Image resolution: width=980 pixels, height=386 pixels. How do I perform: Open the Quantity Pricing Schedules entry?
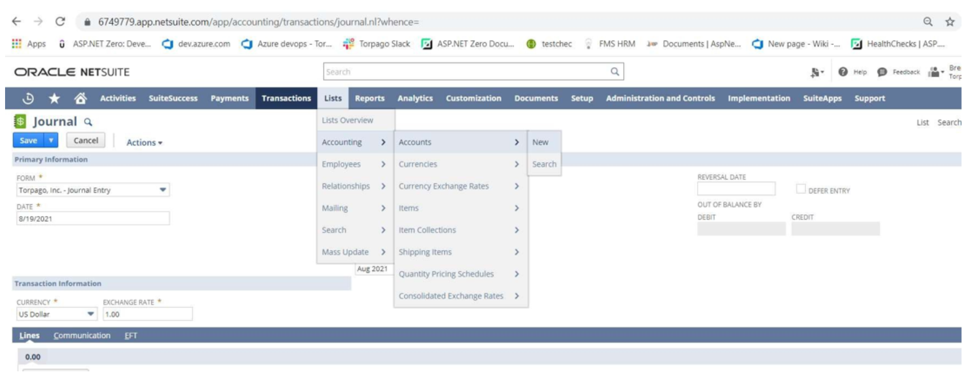pyautogui.click(x=460, y=274)
